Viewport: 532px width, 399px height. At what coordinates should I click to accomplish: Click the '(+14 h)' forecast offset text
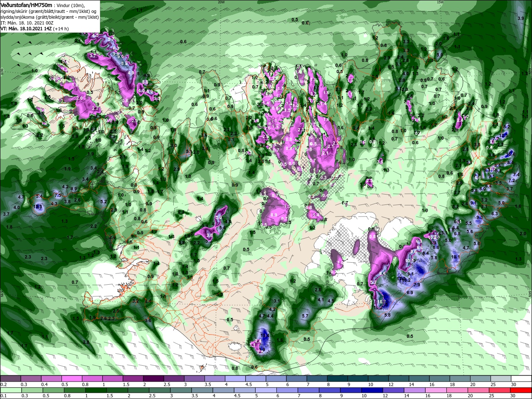click(x=62, y=29)
